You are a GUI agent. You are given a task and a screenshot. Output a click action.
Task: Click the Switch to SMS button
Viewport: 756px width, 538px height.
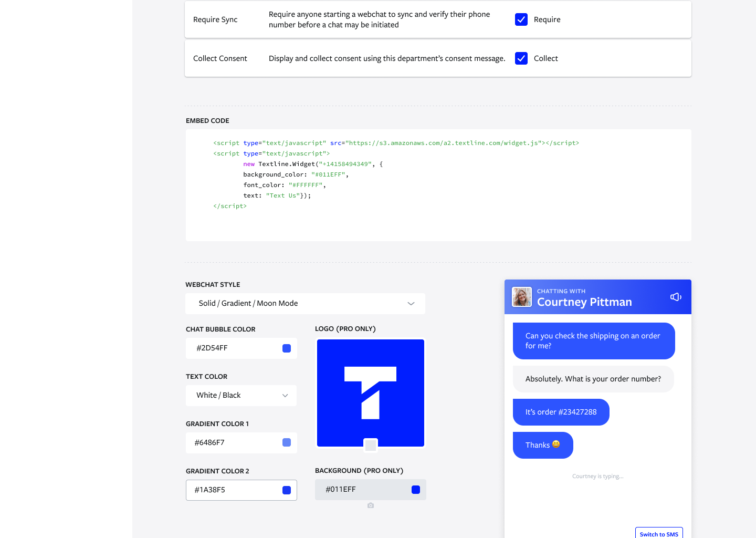659,533
